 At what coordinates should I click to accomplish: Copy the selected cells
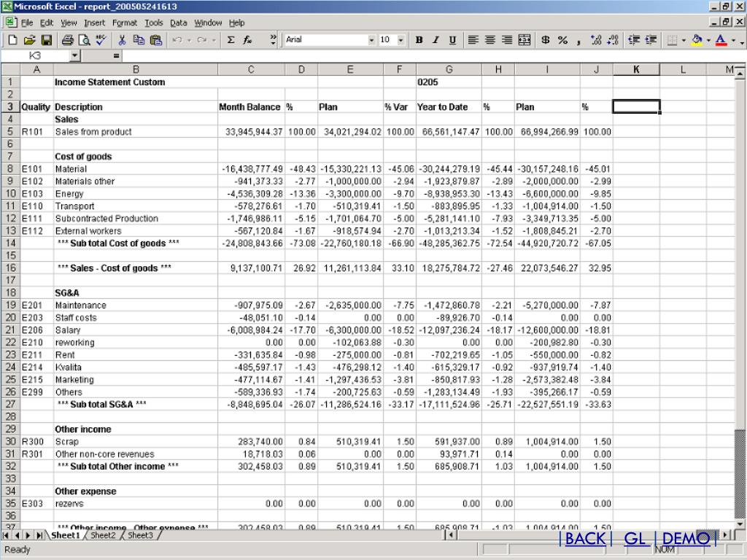pos(139,40)
